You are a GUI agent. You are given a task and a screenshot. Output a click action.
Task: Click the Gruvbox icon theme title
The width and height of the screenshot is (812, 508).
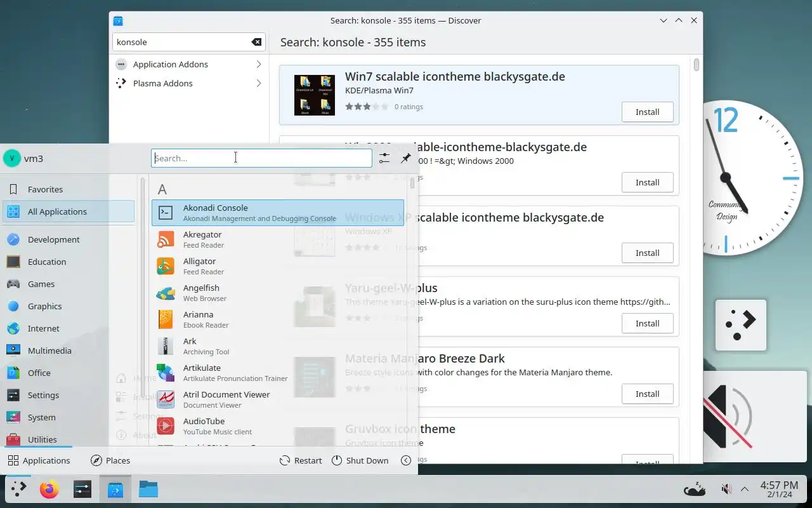[400, 429]
